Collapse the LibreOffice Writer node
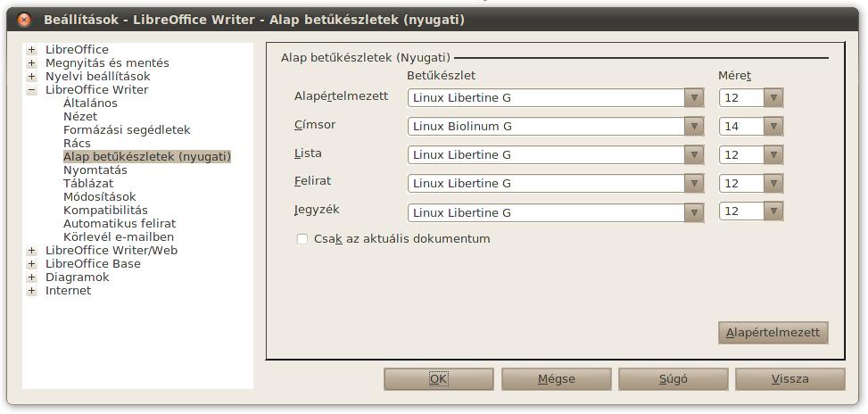The width and height of the screenshot is (868, 414). point(31,89)
